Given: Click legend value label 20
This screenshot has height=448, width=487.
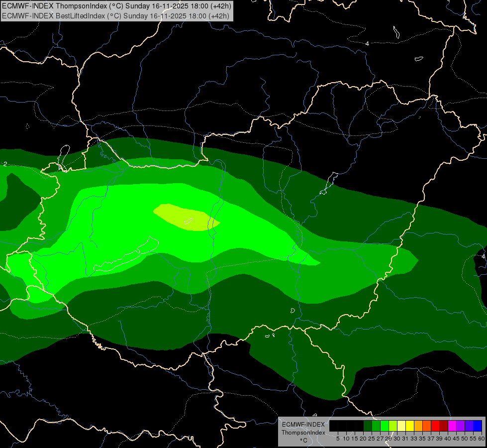Looking at the screenshot, I should [363, 439].
